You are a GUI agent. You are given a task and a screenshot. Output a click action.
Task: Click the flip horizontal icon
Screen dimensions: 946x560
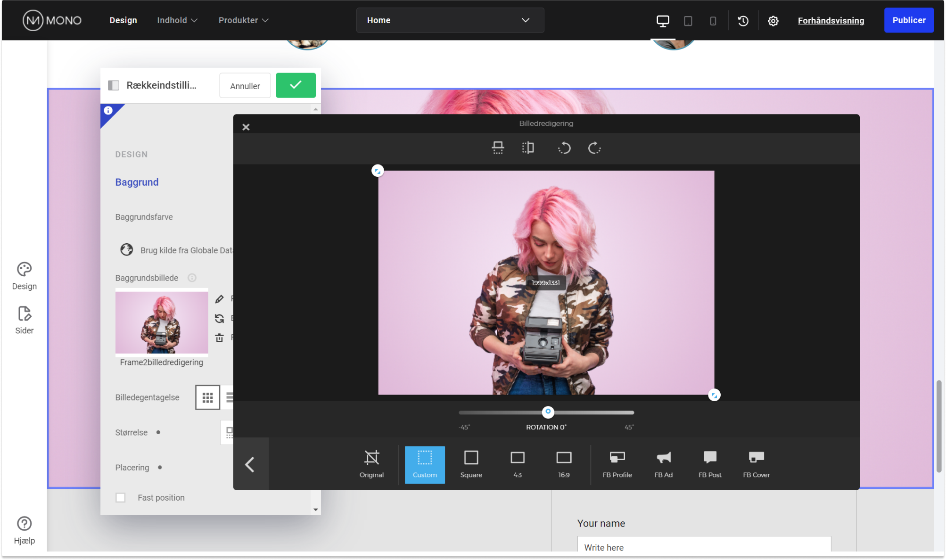click(x=528, y=148)
